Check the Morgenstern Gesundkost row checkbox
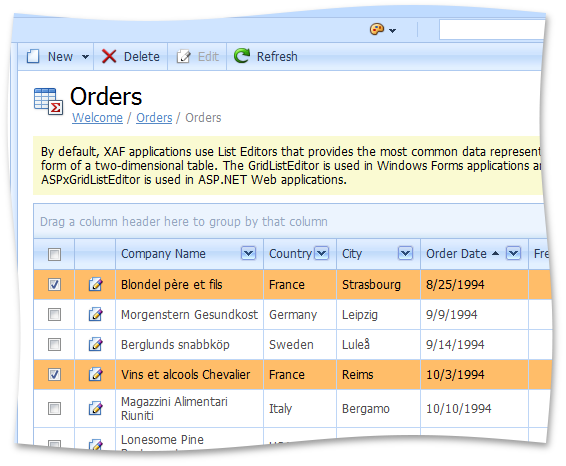566x466 pixels. point(55,314)
